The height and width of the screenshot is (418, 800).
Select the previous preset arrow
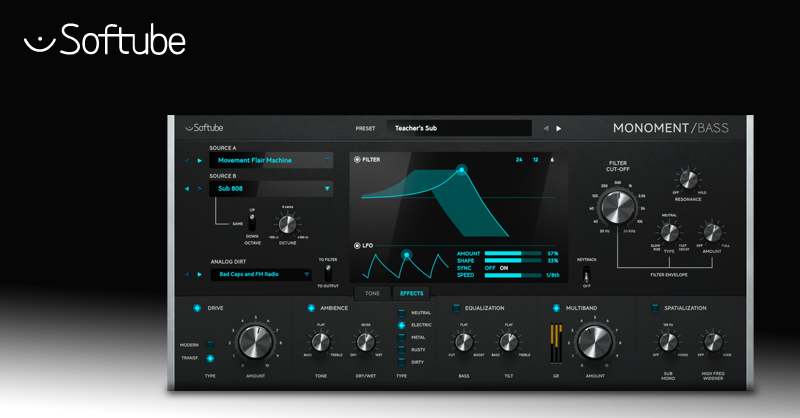pyautogui.click(x=546, y=129)
